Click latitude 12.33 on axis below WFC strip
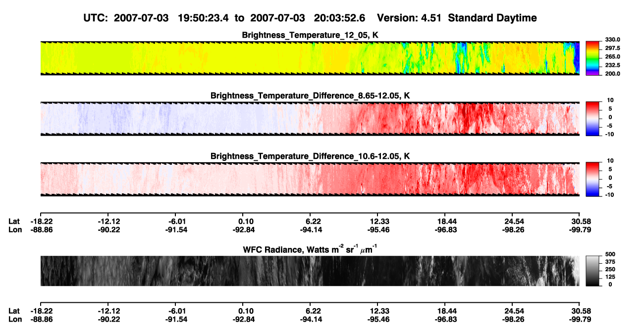Screen dimensions: 644x330 point(377,311)
